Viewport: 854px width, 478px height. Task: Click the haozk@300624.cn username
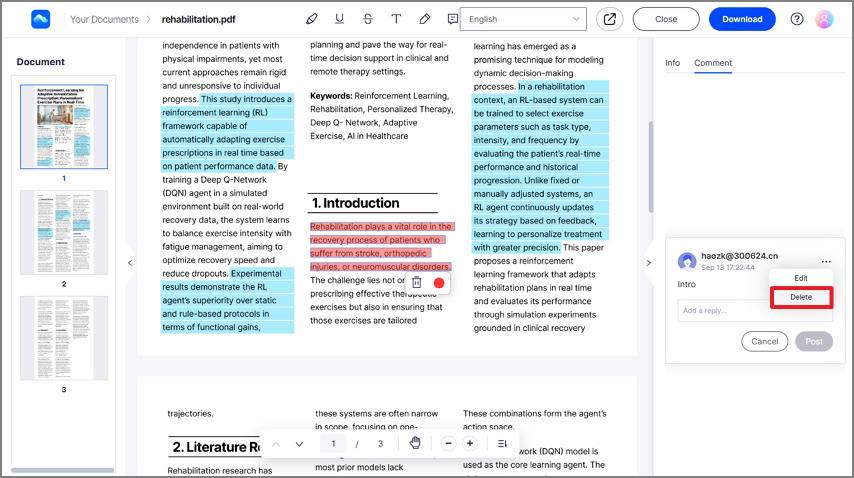(x=739, y=255)
